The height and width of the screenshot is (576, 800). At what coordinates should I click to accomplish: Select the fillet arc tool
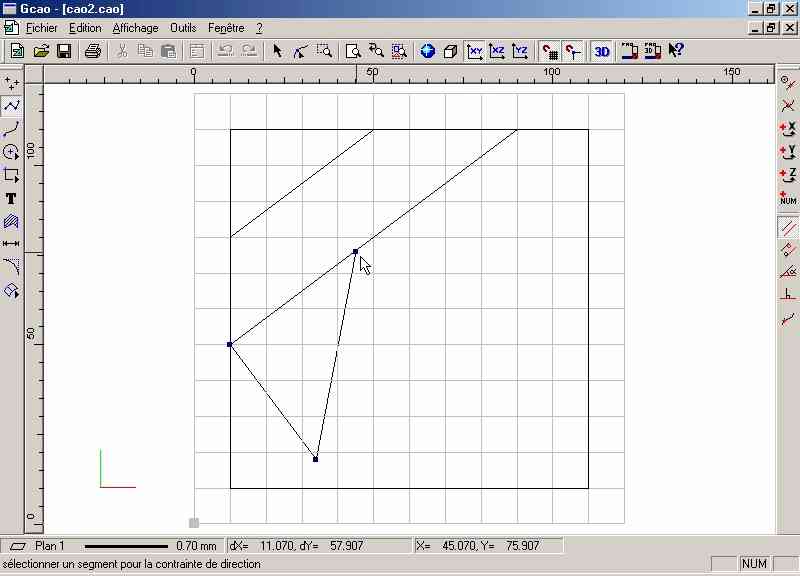pyautogui.click(x=11, y=267)
